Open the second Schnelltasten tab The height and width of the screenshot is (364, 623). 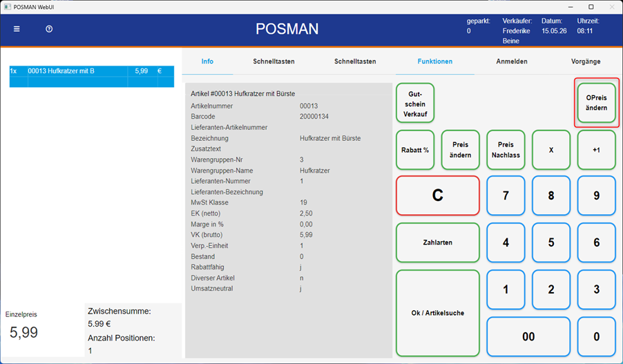click(x=355, y=61)
